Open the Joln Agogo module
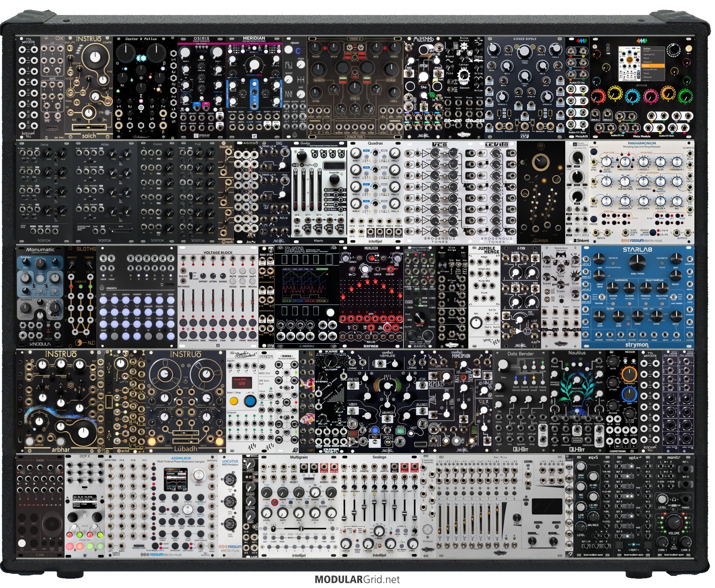 click(246, 192)
